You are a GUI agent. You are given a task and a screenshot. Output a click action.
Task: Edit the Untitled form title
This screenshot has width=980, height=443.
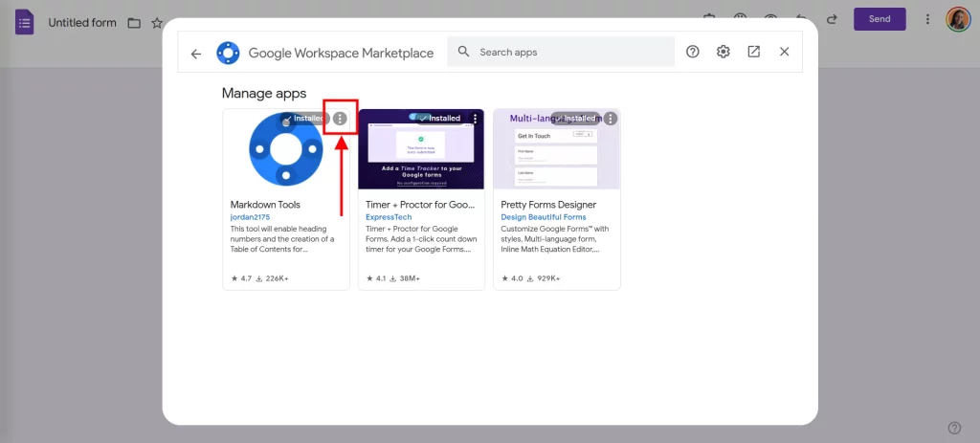(x=82, y=23)
